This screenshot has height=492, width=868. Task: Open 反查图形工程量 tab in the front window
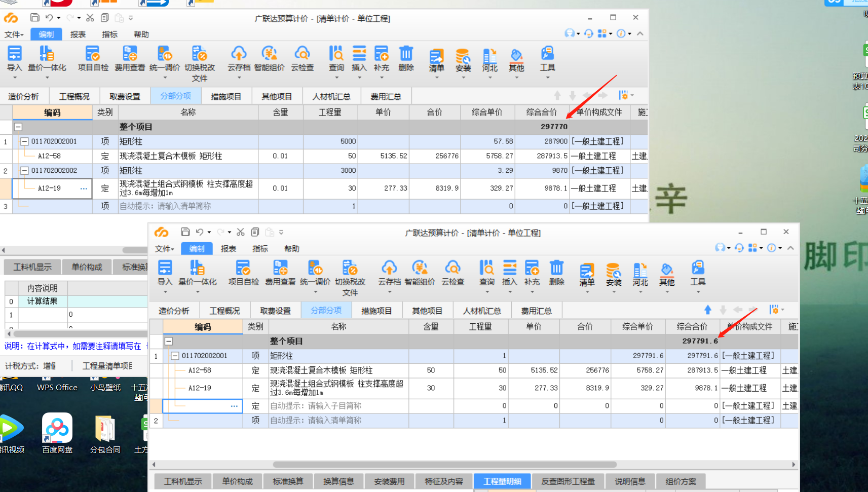(568, 481)
